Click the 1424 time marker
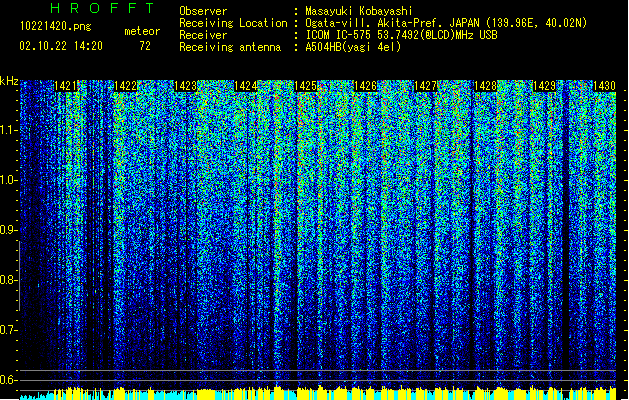 pos(246,86)
